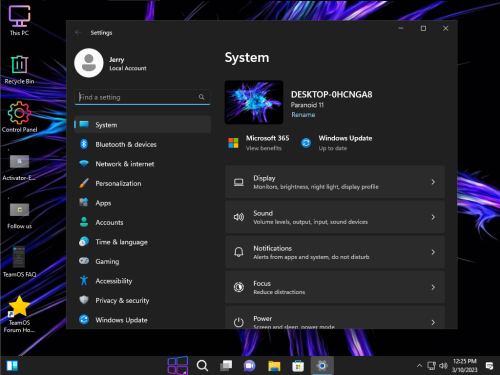
Task: Open Apps category in sidebar
Action: click(143, 203)
